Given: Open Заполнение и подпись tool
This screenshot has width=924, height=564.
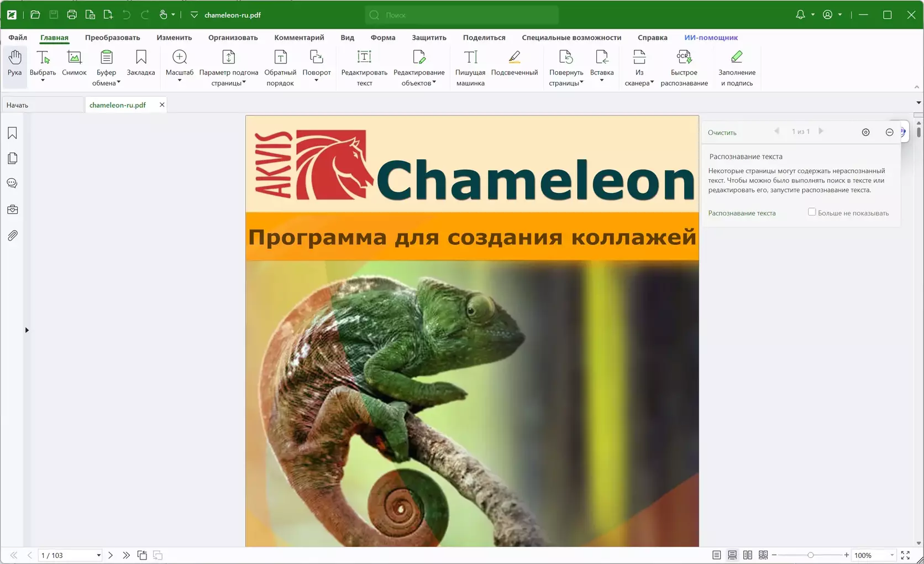Looking at the screenshot, I should pyautogui.click(x=737, y=67).
